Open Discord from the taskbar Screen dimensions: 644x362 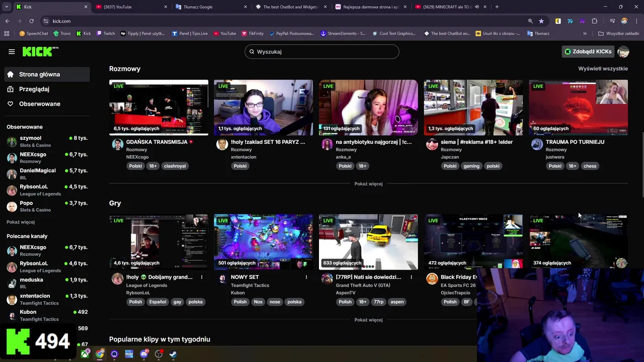point(144,354)
